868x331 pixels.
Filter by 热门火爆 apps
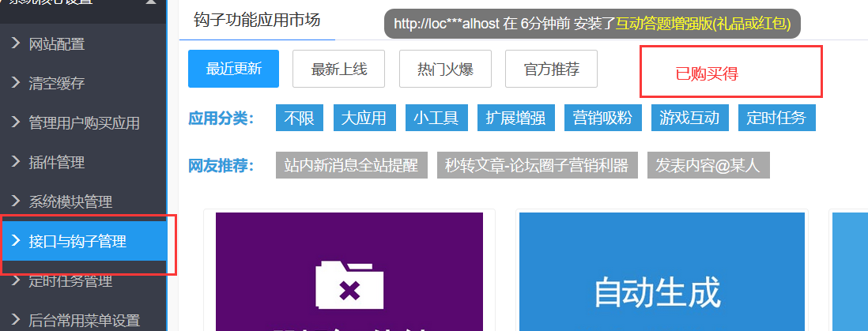pyautogui.click(x=445, y=69)
